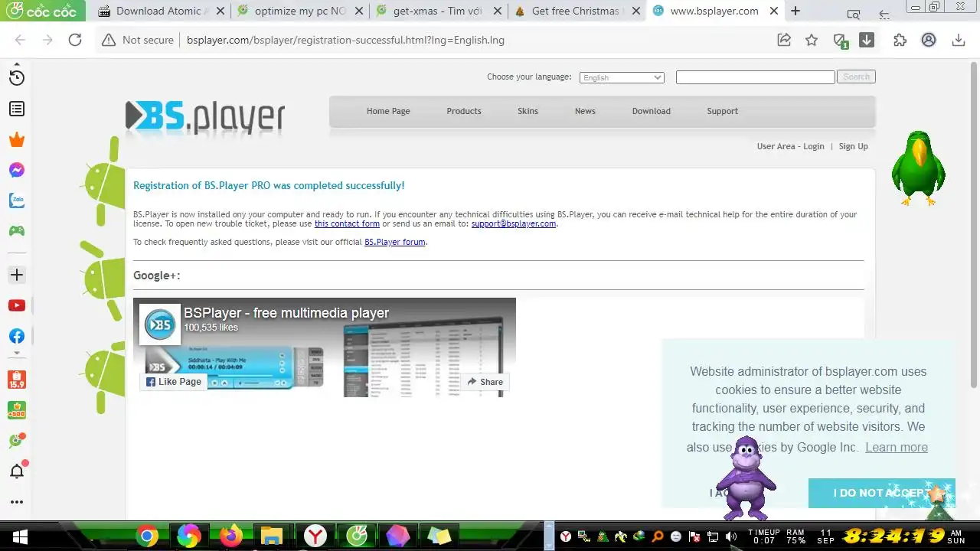Follow the Sign Up link

click(x=854, y=146)
